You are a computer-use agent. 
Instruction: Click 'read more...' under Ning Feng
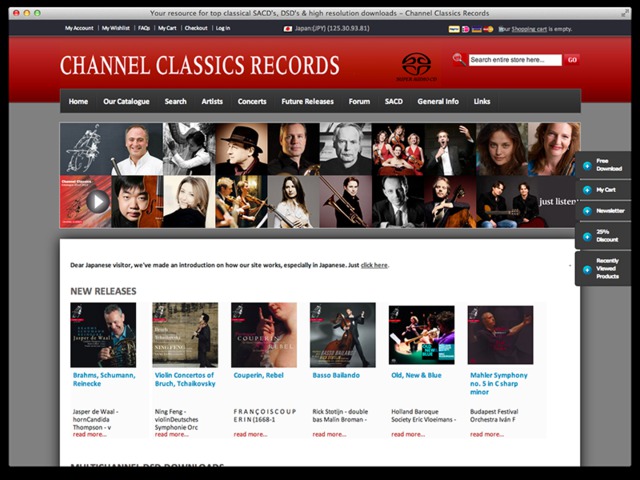(172, 435)
